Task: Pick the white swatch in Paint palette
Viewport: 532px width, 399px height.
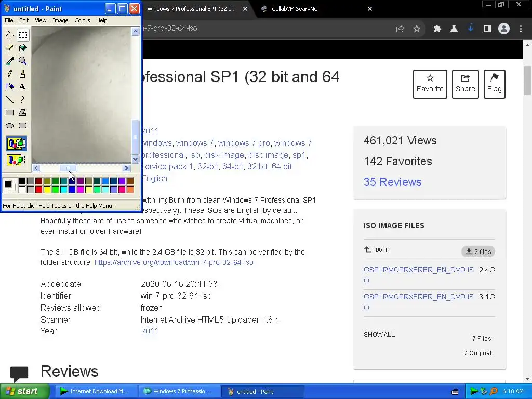Action: click(22, 189)
